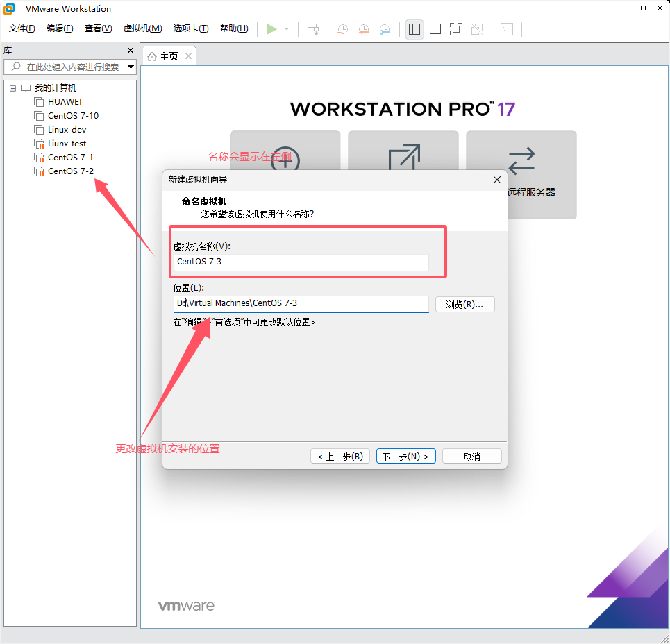Viewport: 670px width, 644px height.
Task: Close the 库 library panel
Action: coord(131,51)
